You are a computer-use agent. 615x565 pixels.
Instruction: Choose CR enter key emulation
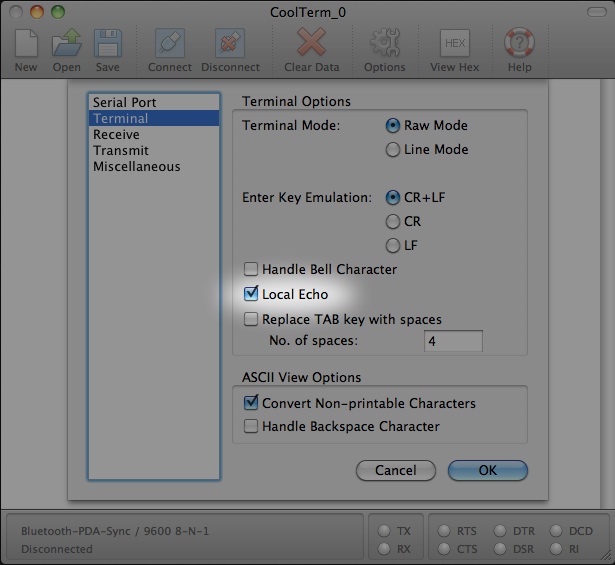(393, 222)
